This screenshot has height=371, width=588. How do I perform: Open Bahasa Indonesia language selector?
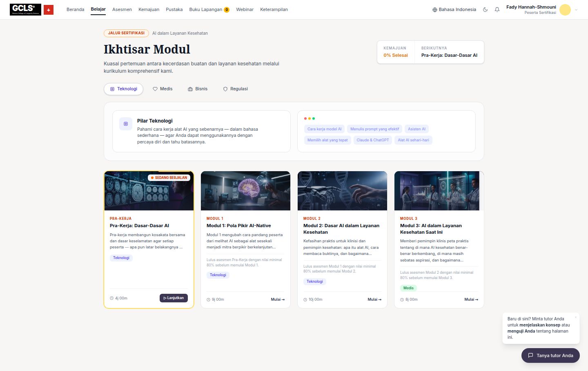tap(454, 9)
